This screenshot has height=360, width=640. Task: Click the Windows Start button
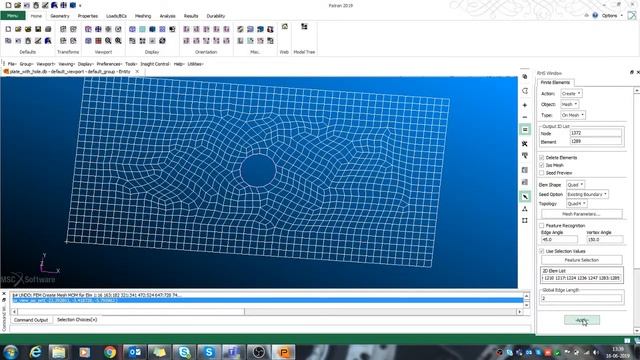click(x=10, y=352)
